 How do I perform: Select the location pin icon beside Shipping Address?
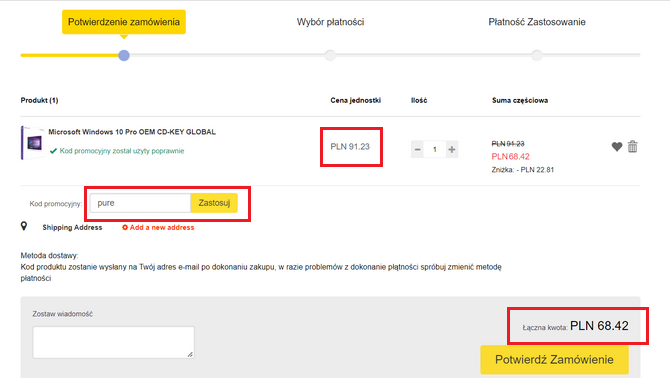point(24,226)
